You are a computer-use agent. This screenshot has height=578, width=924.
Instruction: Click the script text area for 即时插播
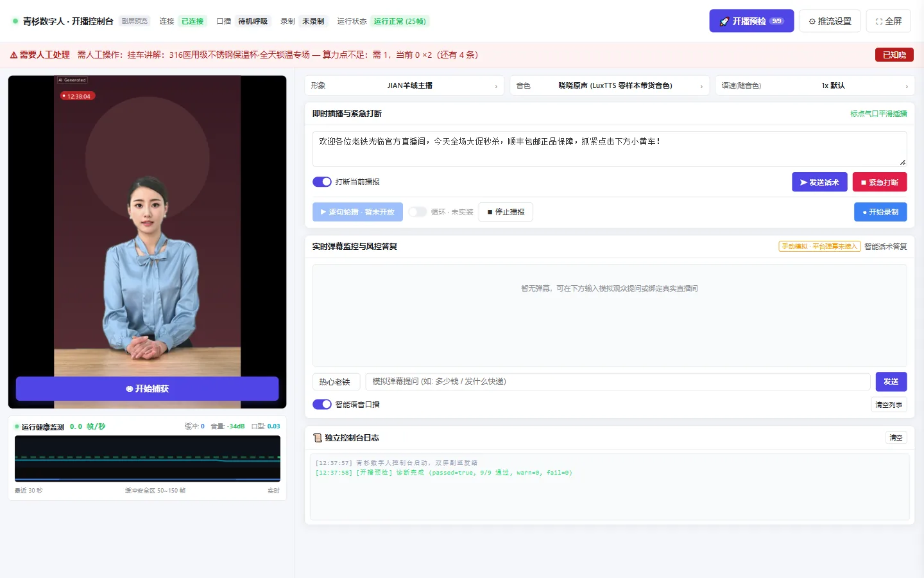click(x=610, y=149)
